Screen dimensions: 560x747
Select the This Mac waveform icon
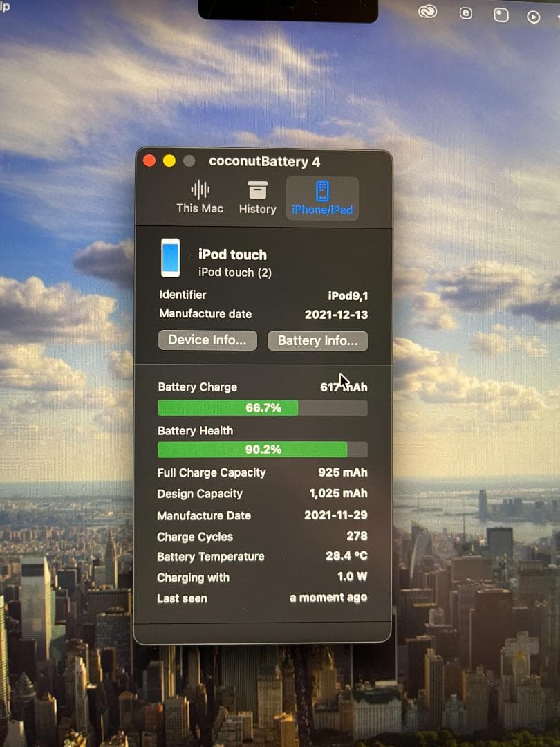coord(200,190)
